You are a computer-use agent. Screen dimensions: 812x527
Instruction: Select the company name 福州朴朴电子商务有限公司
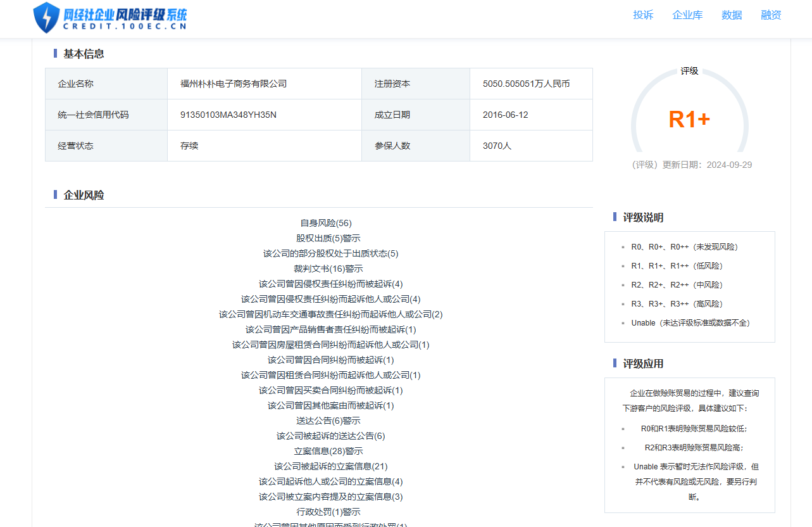pyautogui.click(x=234, y=84)
